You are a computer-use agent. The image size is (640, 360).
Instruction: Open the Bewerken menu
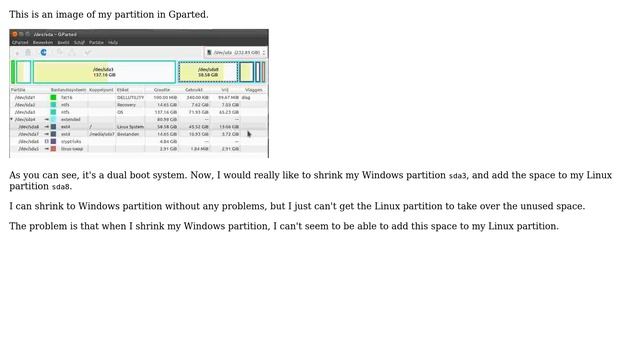click(43, 42)
